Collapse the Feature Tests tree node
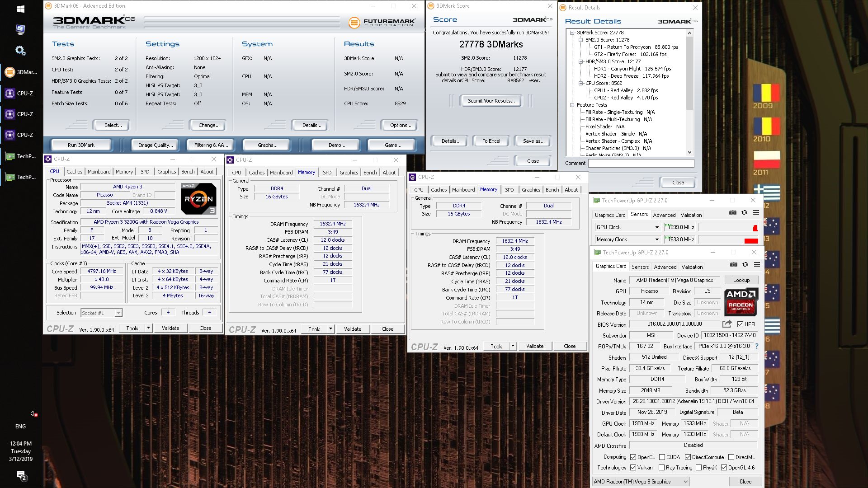The width and height of the screenshot is (868, 488). (x=572, y=105)
